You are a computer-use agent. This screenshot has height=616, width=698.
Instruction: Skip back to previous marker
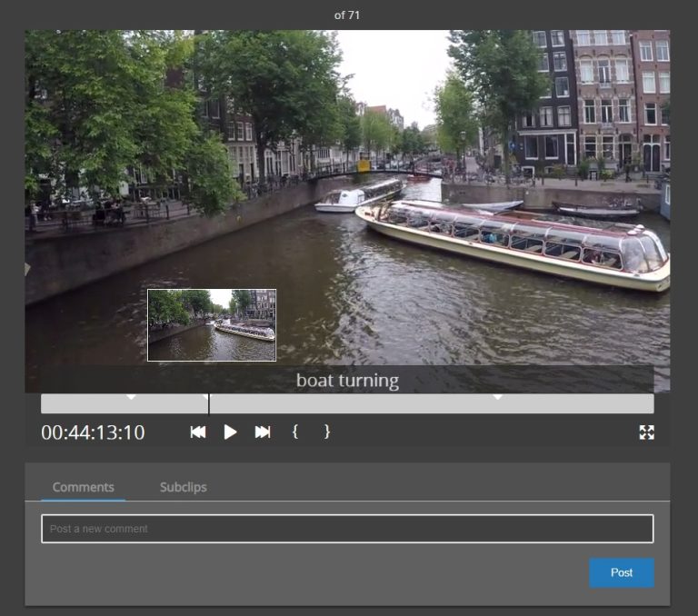pos(197,432)
